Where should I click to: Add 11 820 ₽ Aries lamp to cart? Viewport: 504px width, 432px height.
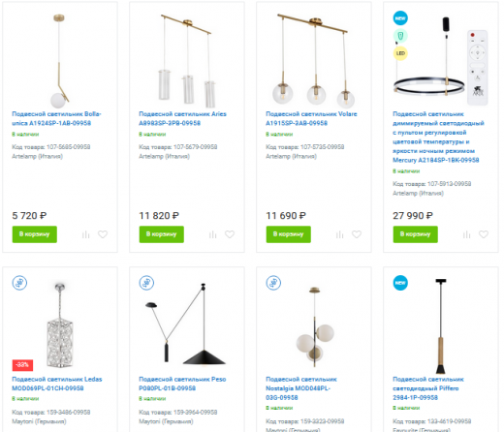pyautogui.click(x=162, y=234)
